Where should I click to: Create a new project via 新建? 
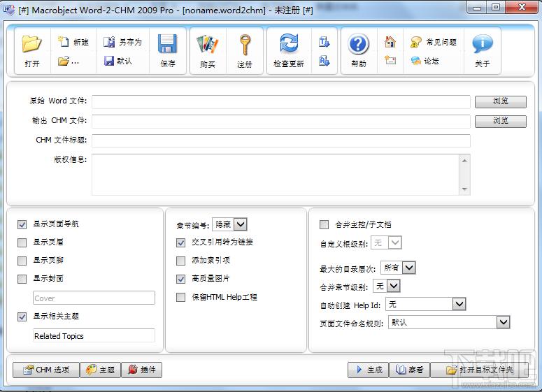coord(73,42)
